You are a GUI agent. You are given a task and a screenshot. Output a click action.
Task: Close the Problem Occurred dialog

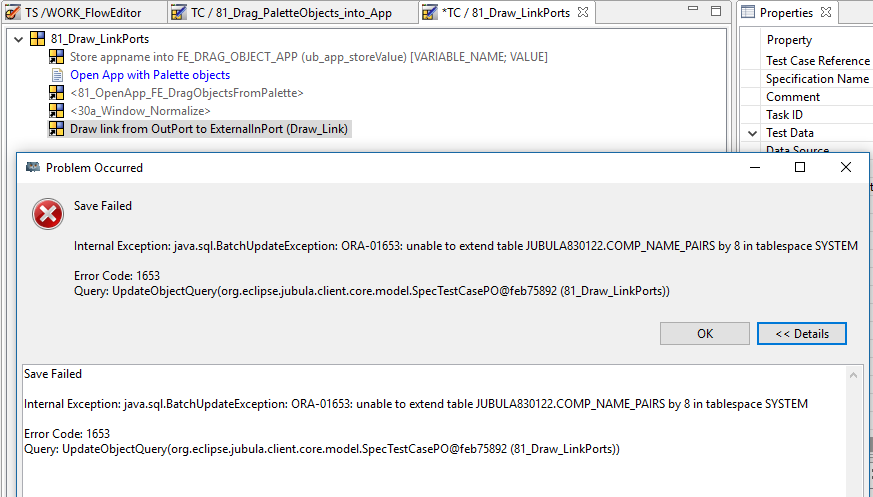point(846,168)
